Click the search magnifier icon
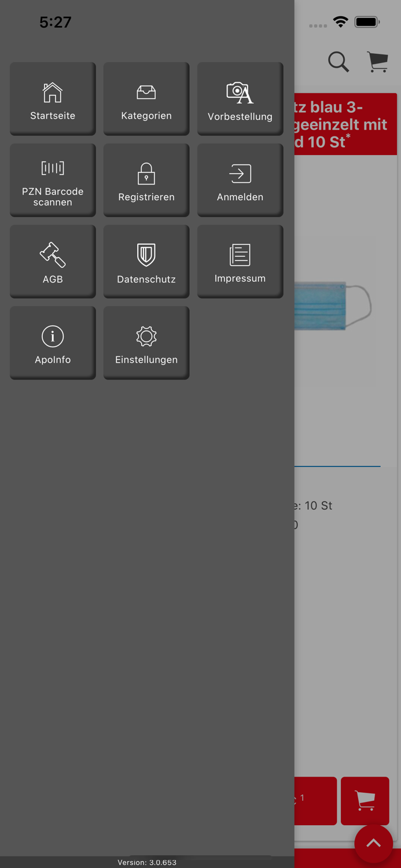 tap(339, 61)
